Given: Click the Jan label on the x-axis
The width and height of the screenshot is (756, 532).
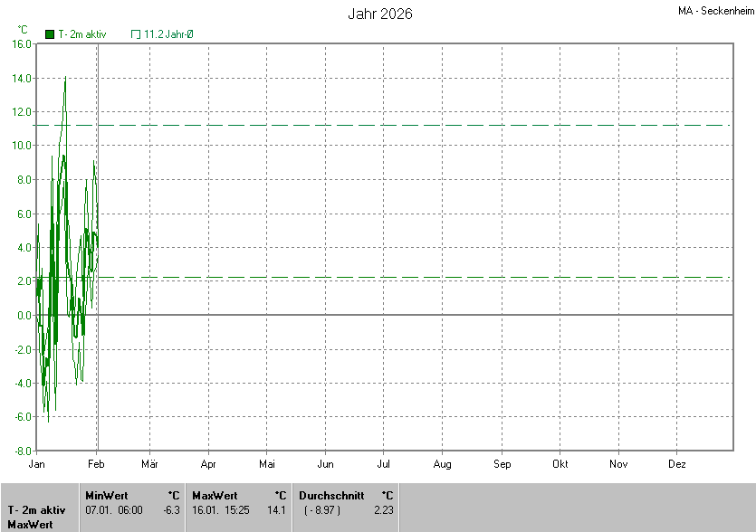Looking at the screenshot, I should coord(37,464).
